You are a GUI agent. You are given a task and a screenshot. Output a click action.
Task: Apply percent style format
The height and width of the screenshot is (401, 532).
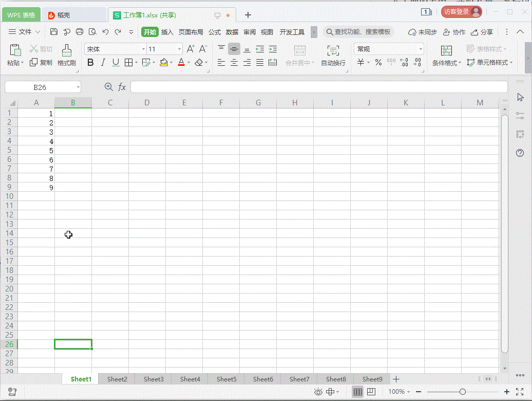(x=378, y=63)
